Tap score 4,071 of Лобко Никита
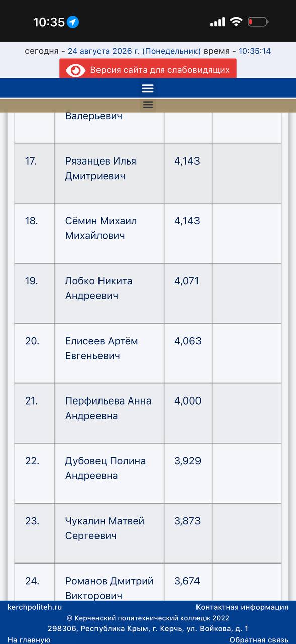The height and width of the screenshot is (644, 296). point(187,281)
